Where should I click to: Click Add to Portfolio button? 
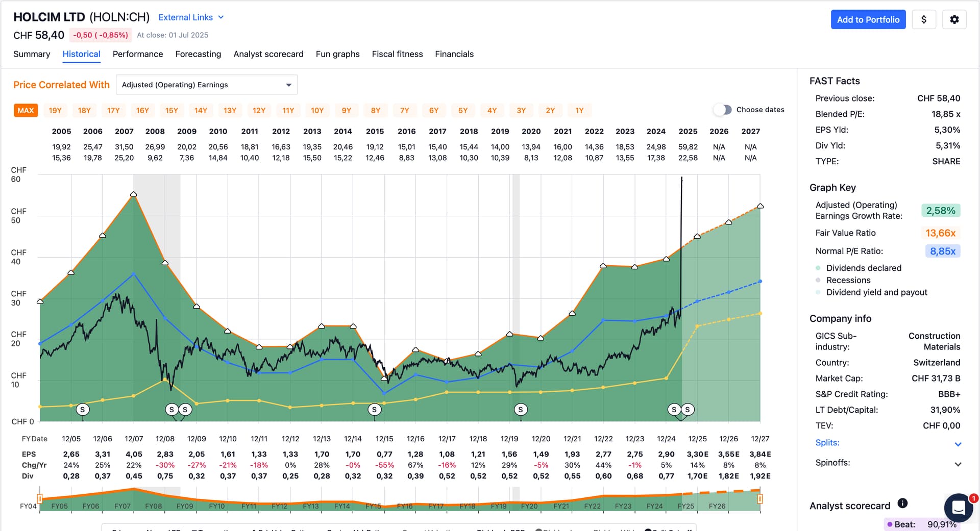click(868, 19)
